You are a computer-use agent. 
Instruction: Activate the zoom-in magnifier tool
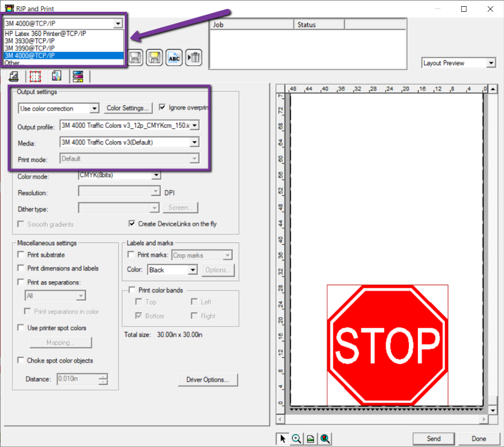point(297,439)
